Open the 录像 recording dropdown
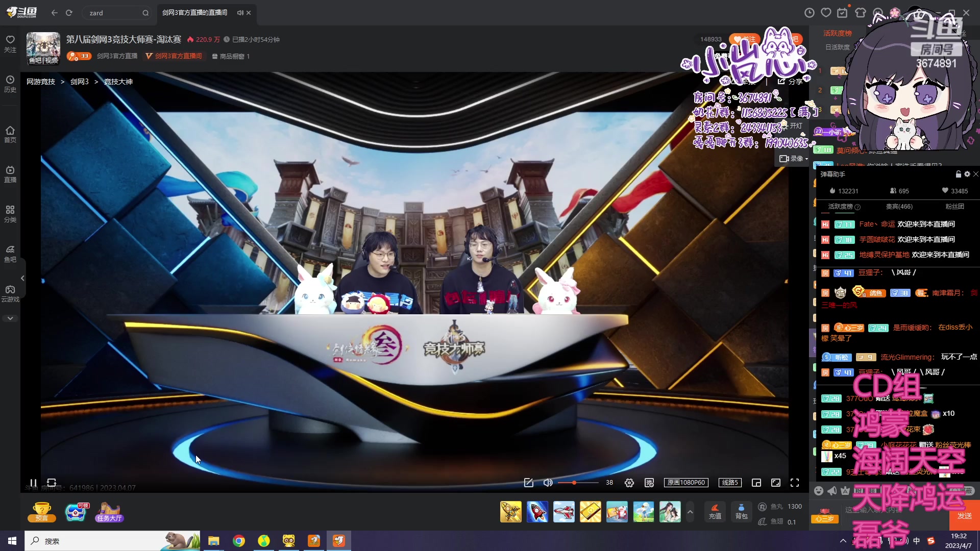 [x=794, y=159]
